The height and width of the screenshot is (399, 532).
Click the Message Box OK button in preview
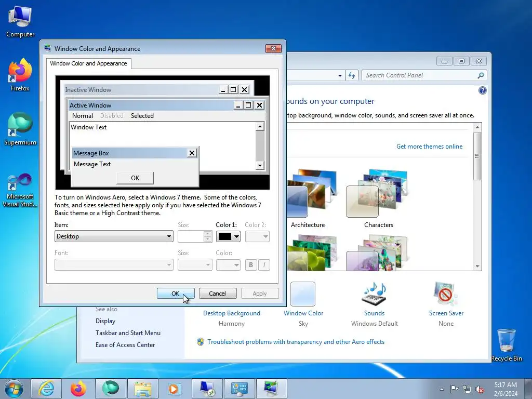click(135, 178)
